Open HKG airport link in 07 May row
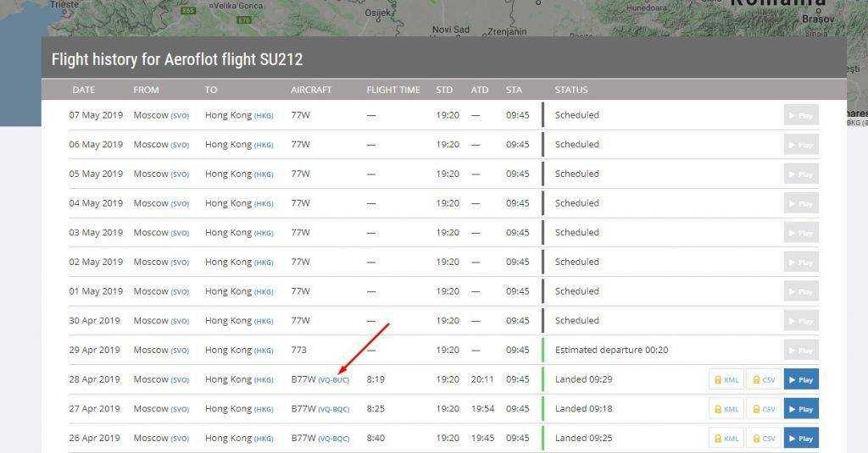The height and width of the screenshot is (453, 868). tap(264, 116)
